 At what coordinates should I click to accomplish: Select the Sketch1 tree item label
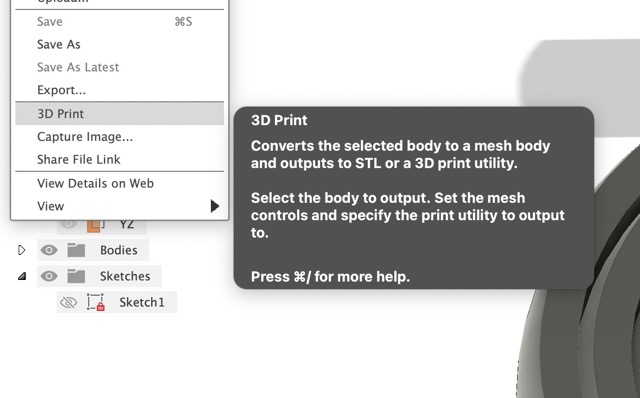[142, 302]
